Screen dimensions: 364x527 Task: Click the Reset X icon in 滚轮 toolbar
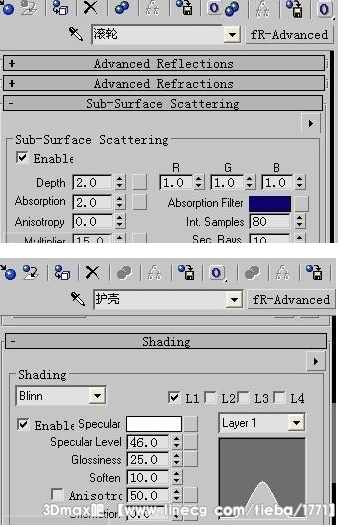coord(90,7)
